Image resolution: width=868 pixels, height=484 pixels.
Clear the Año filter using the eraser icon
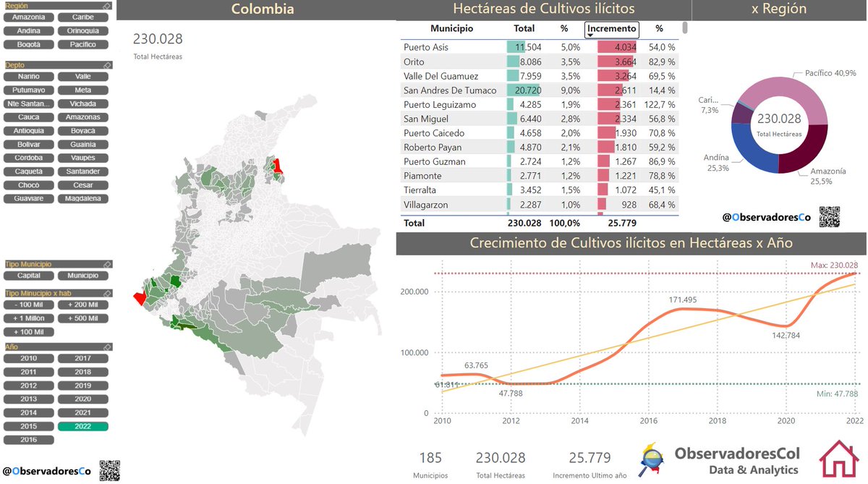pos(107,347)
